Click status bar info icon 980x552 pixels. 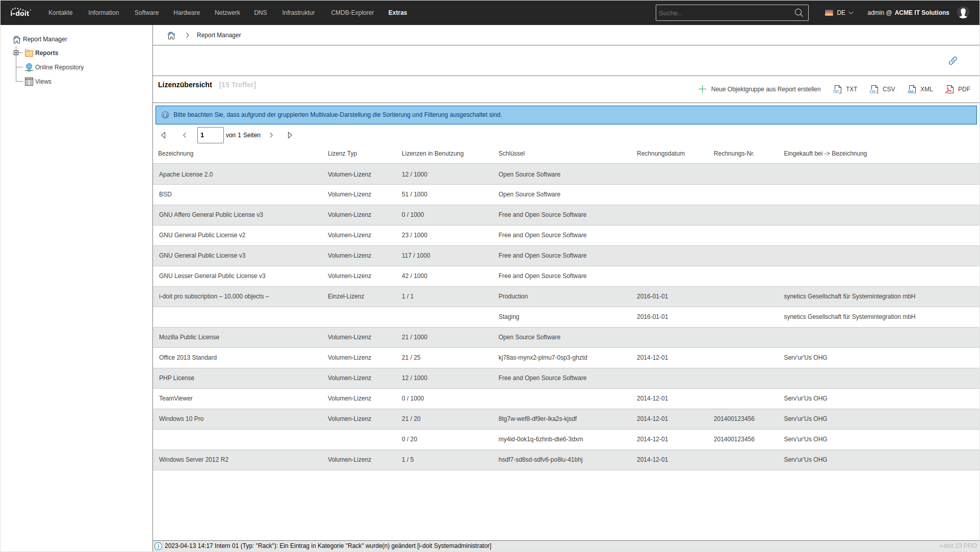click(x=158, y=546)
